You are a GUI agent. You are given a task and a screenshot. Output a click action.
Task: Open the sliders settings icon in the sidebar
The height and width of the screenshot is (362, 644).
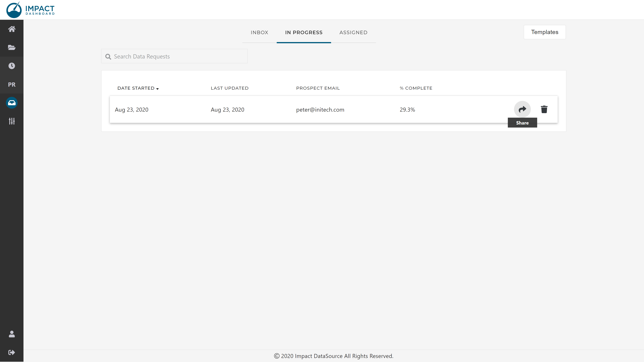click(12, 121)
